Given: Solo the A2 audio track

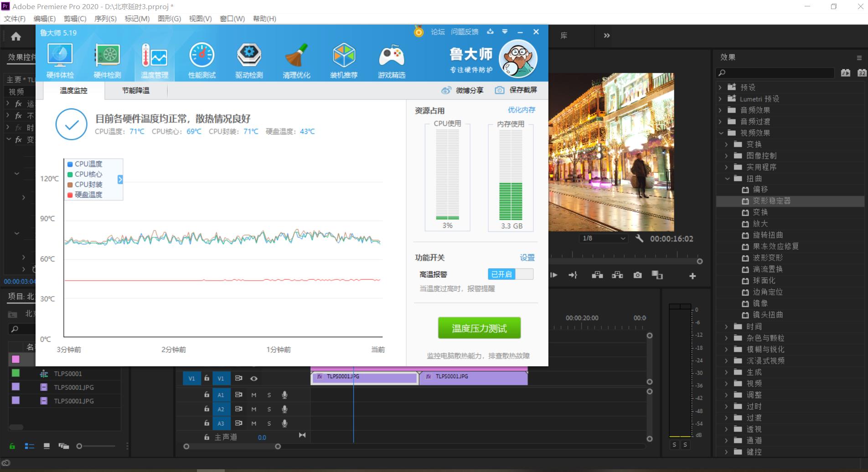Looking at the screenshot, I should (x=269, y=409).
